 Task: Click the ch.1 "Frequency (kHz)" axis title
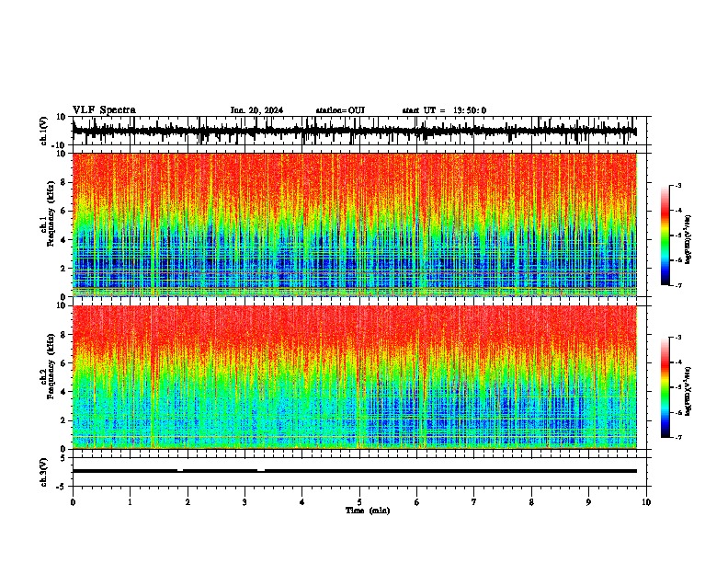tap(51, 214)
